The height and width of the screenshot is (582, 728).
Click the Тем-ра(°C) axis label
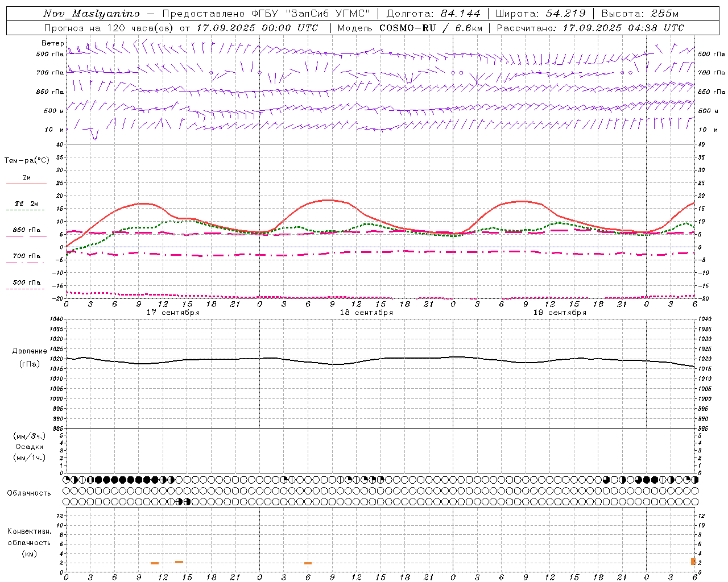(27, 161)
